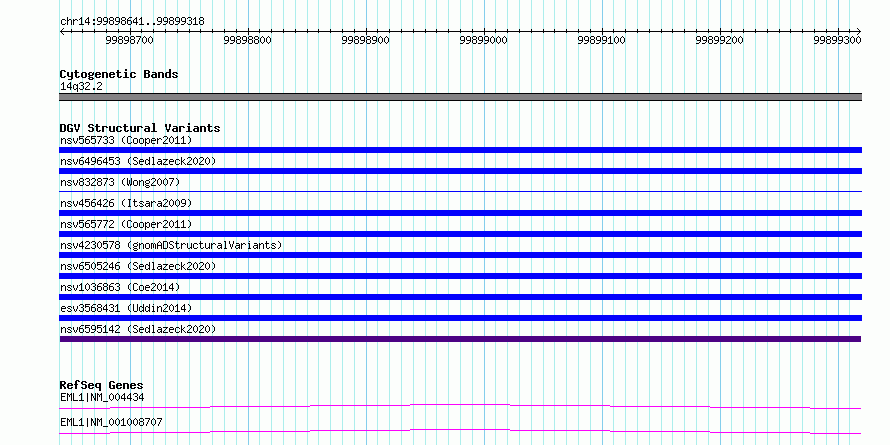Select the gray 14q32.2 cytogenetic band bar
This screenshot has width=890, height=445.
click(460, 97)
